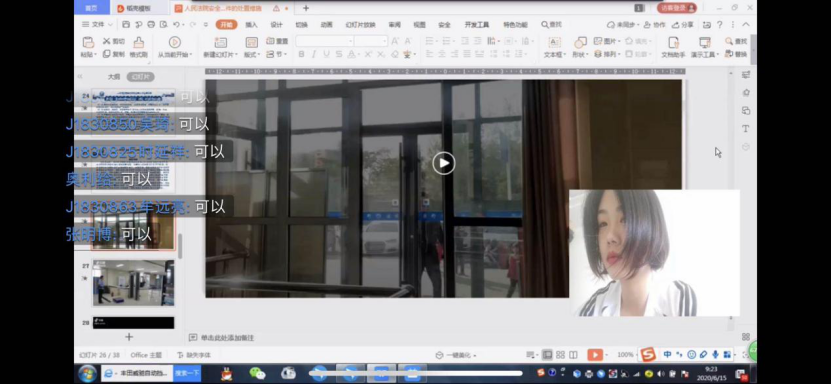The width and height of the screenshot is (831, 384).
Task: Open the font name combo box
Action: 324,41
